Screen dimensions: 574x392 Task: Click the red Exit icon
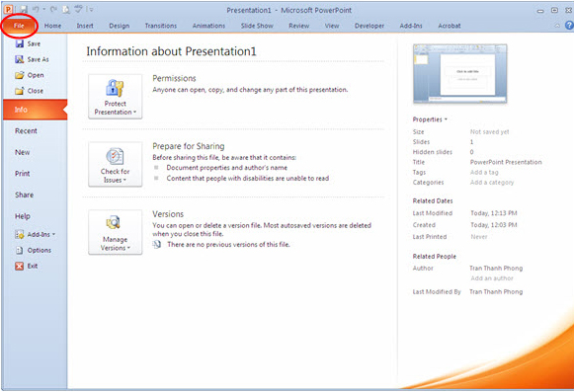(x=20, y=266)
